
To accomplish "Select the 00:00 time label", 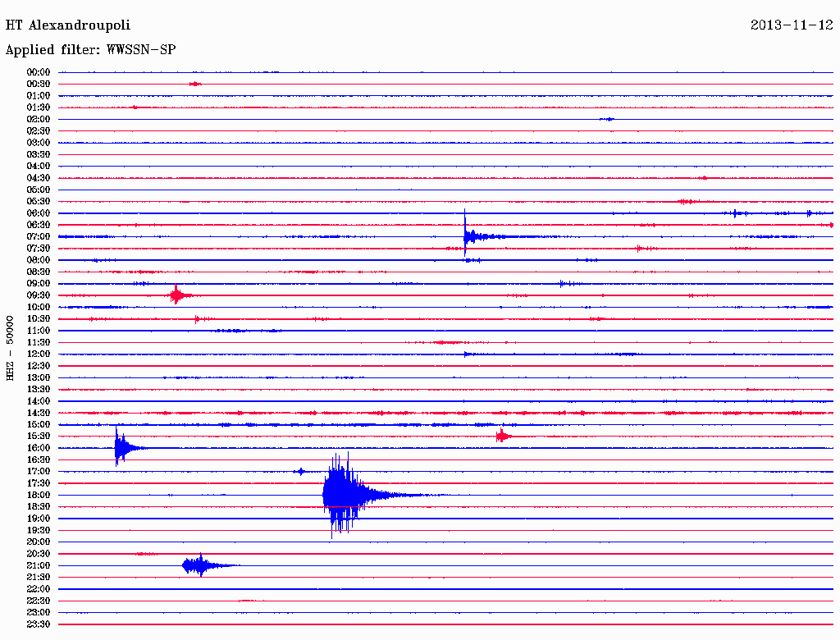I will (39, 72).
